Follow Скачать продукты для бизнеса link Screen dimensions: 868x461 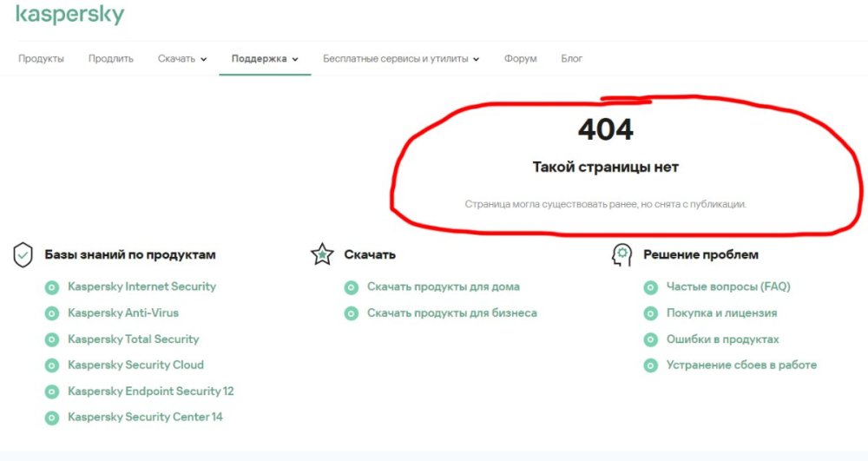[x=452, y=313]
